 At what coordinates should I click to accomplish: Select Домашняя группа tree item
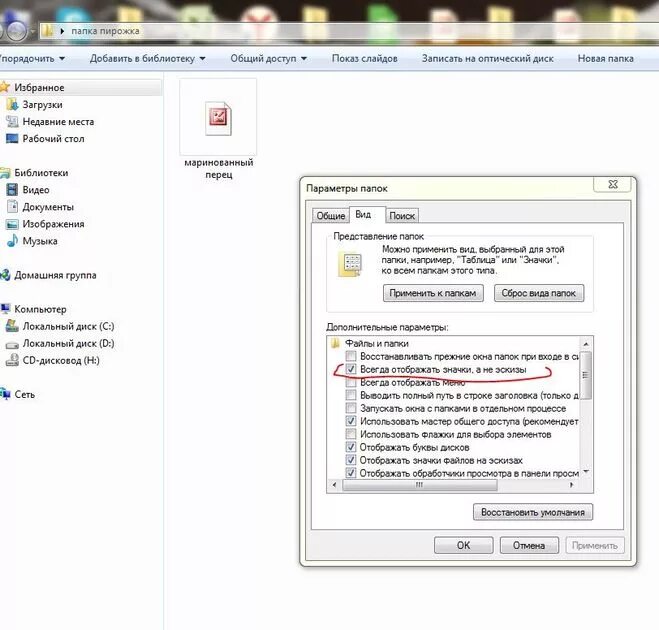pos(55,275)
